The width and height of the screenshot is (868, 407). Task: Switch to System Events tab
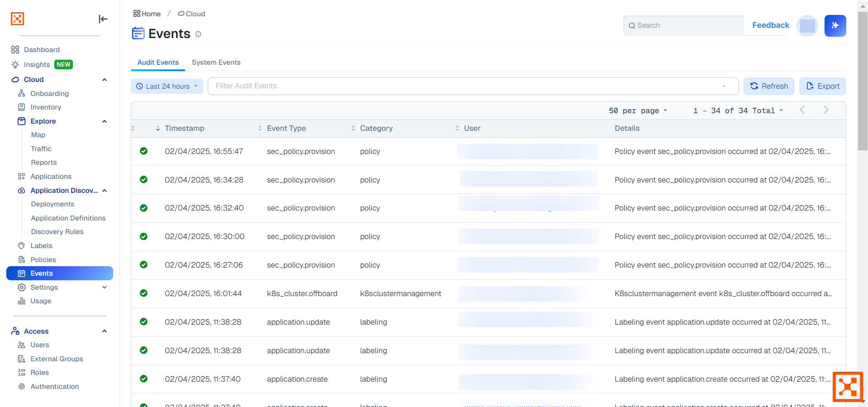(216, 62)
